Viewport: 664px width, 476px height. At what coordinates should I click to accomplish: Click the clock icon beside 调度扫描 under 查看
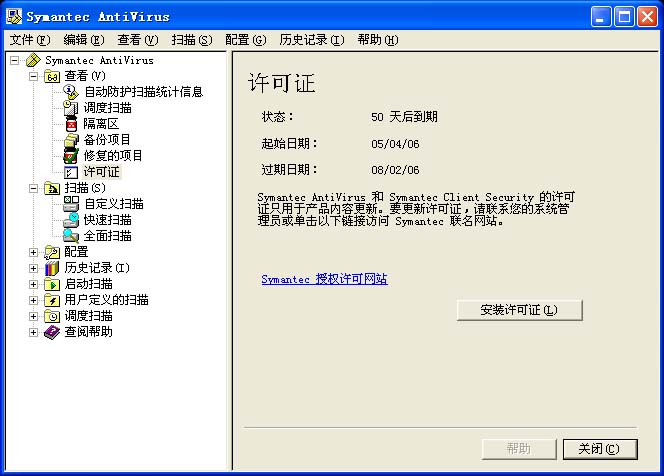point(71,108)
